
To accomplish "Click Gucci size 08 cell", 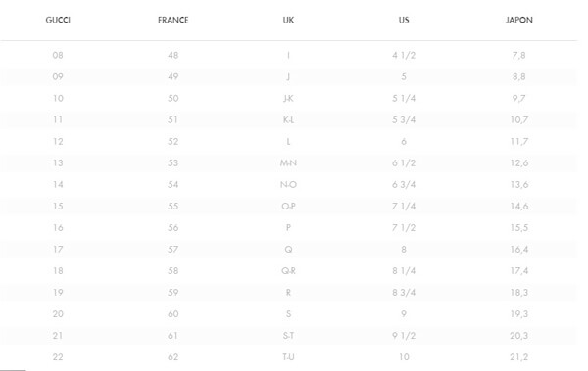I will pyautogui.click(x=58, y=56).
